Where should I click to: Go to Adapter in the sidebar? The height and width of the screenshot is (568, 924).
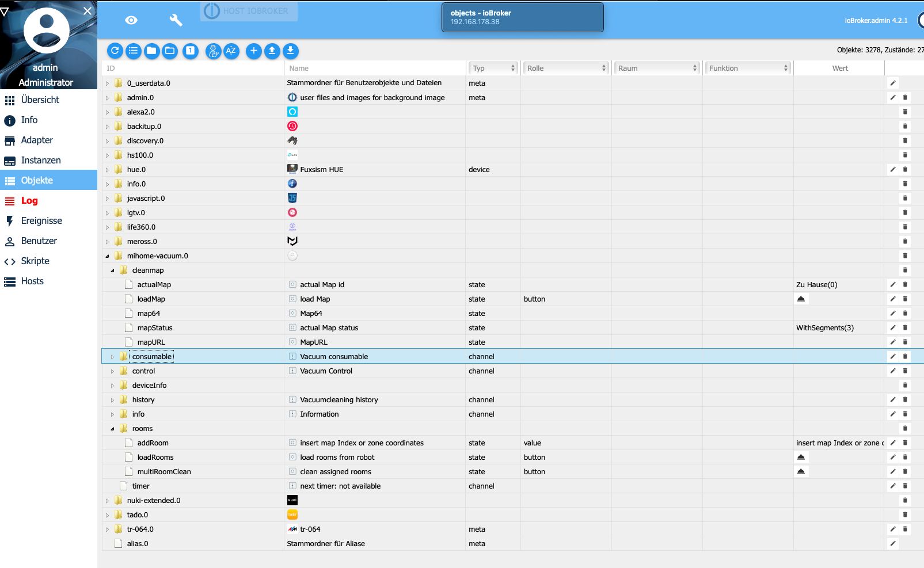pos(48,140)
